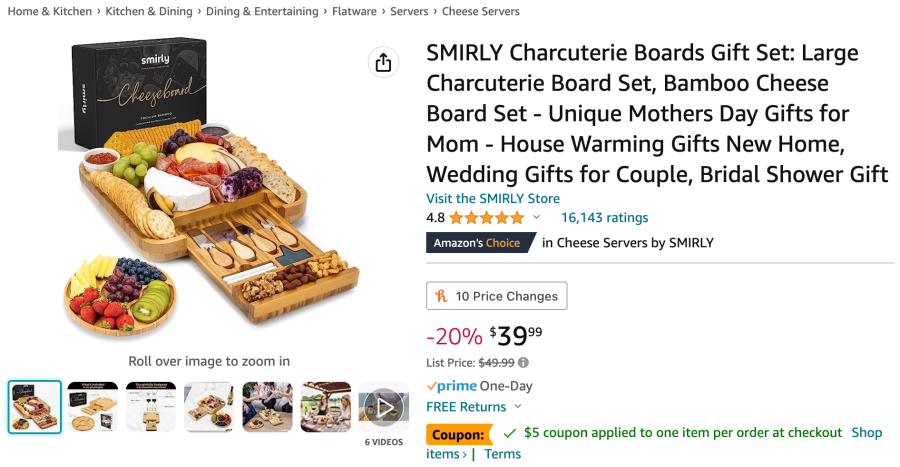900x467 pixels.
Task: Click the orange Coupon badge
Action: [x=459, y=434]
